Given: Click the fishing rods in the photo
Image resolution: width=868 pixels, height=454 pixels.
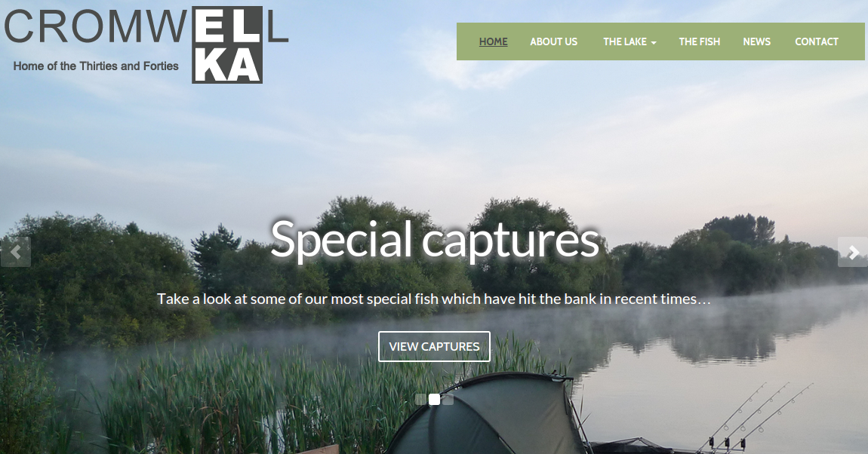Looking at the screenshot, I should [756, 416].
